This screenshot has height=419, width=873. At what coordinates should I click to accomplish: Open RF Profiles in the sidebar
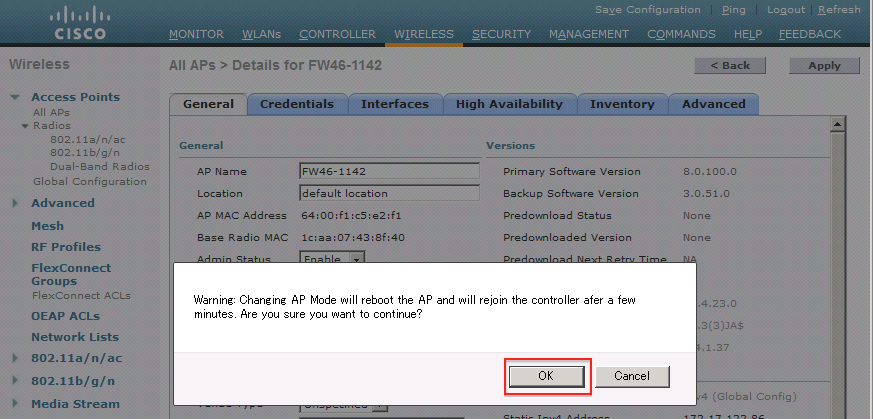pyautogui.click(x=66, y=247)
